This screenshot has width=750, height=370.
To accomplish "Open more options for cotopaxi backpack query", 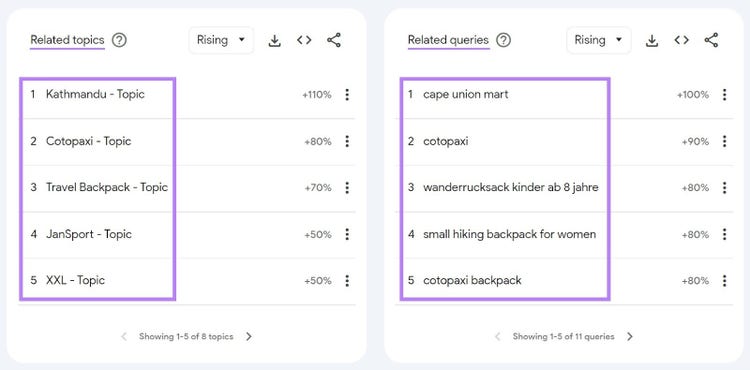I will tap(725, 281).
